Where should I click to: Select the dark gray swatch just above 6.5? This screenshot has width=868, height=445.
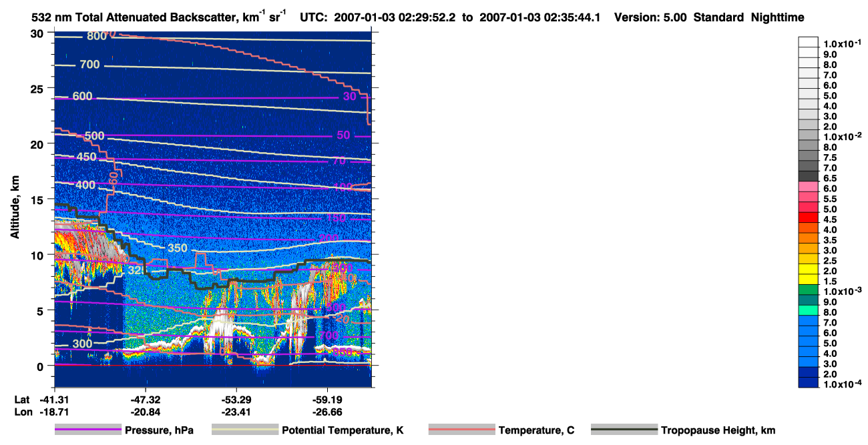808,175
